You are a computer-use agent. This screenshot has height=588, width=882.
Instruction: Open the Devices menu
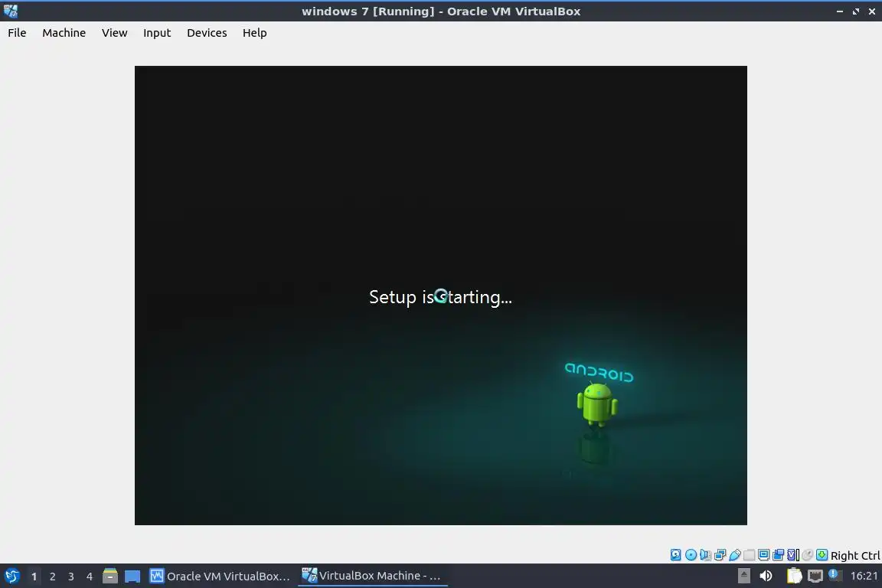click(x=207, y=33)
